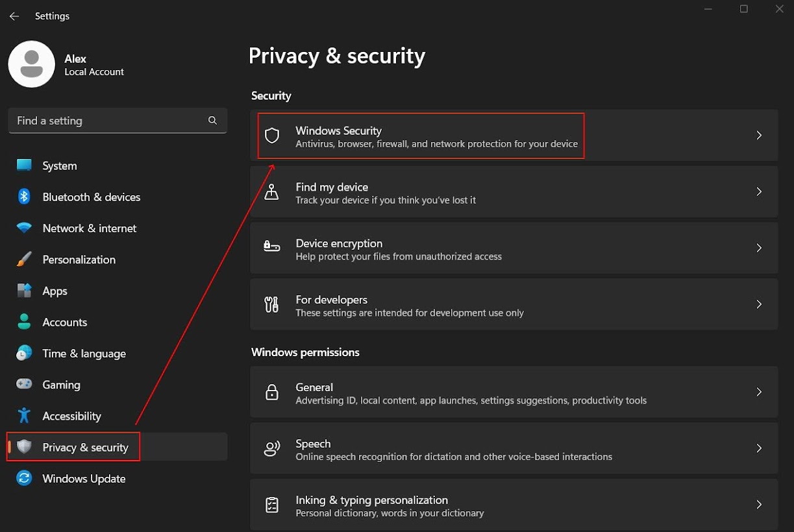
Task: Select Personalization from the sidebar
Action: (79, 260)
